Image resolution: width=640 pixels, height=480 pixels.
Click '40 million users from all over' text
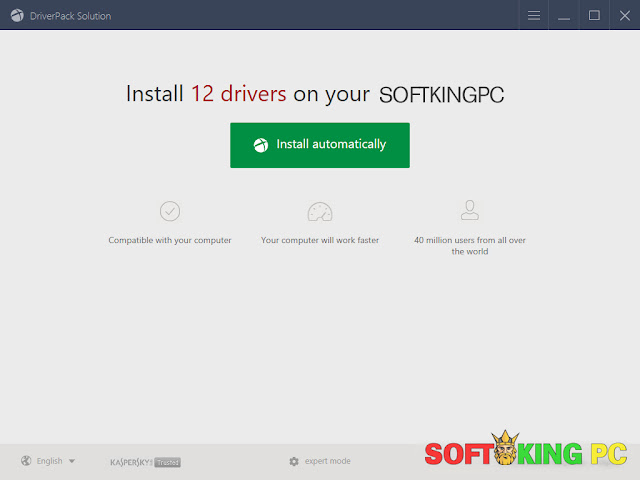click(470, 240)
